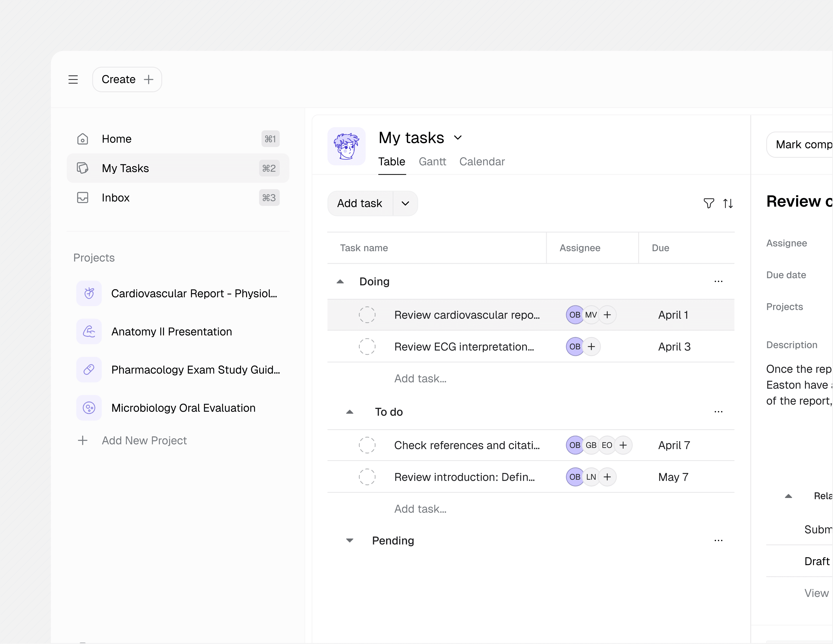Viewport: 833px width, 644px height.
Task: Toggle Check references and citations checkbox
Action: coord(367,445)
